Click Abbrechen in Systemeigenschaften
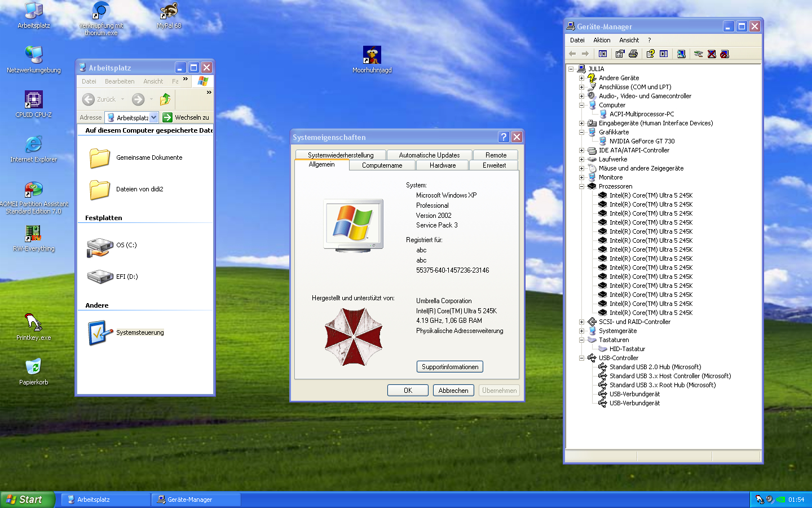This screenshot has height=508, width=812. tap(453, 390)
